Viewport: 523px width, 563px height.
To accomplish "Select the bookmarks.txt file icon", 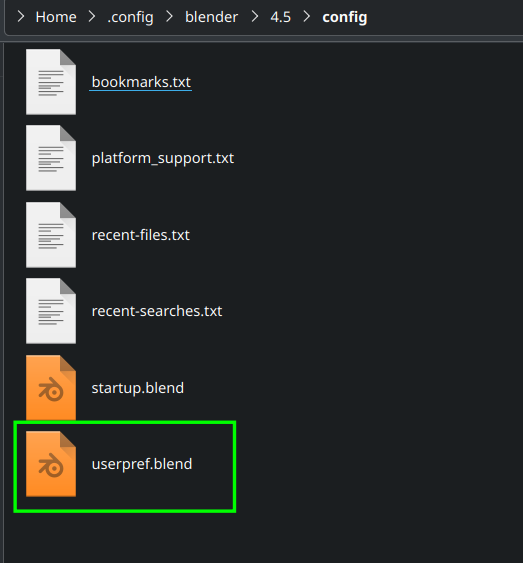I will click(x=51, y=82).
